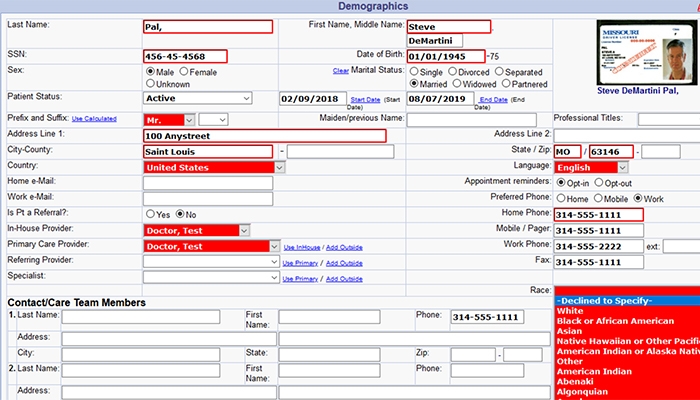Open the Country dropdown
Image resolution: width=700 pixels, height=400 pixels.
(207, 167)
